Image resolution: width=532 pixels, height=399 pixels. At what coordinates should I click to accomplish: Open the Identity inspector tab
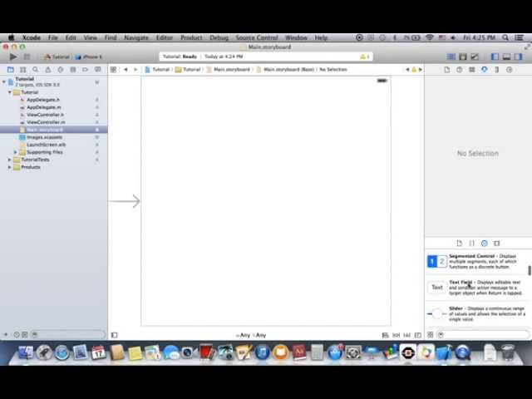coord(471,70)
